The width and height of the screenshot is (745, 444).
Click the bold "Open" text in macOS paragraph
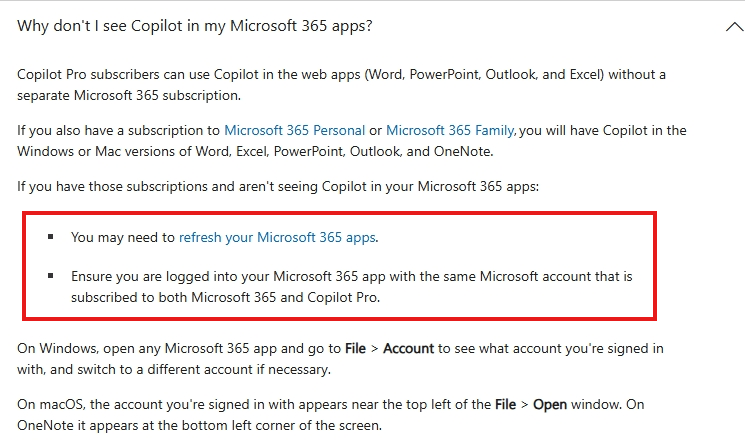click(551, 405)
